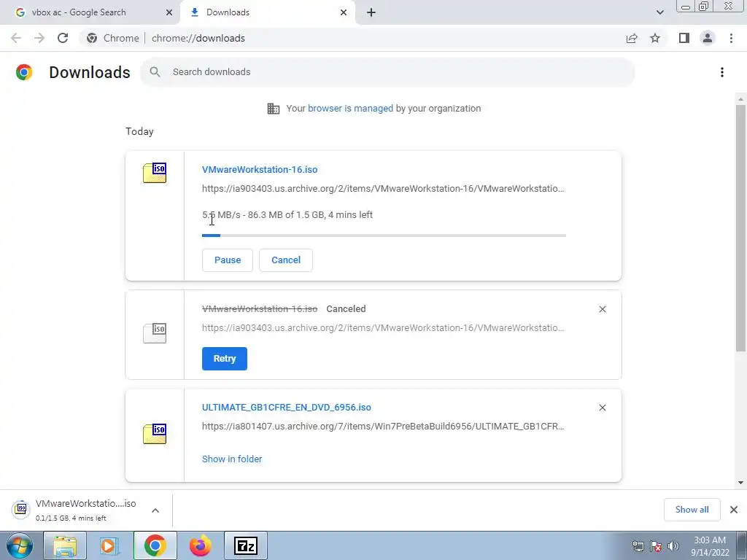Open a new tab with the plus button
The width and height of the screenshot is (747, 560).
371,12
